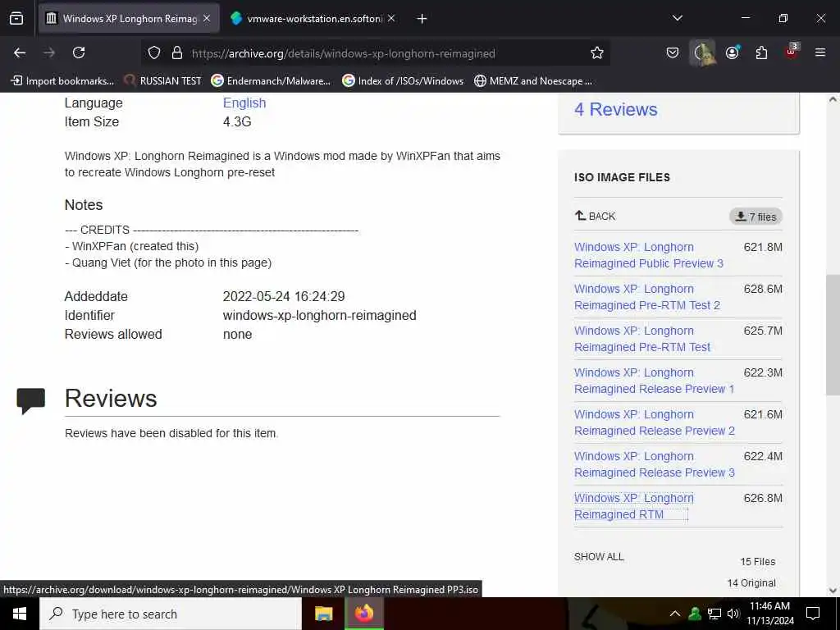Switch to the vmware-workstation.en.softonic tab
840x630 pixels.
click(x=313, y=18)
